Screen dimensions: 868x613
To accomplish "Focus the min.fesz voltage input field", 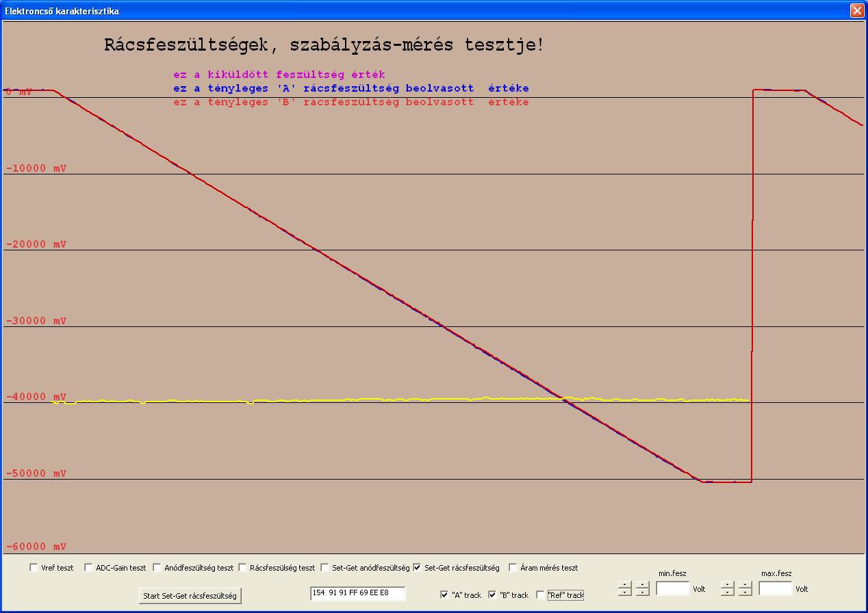I will [672, 588].
